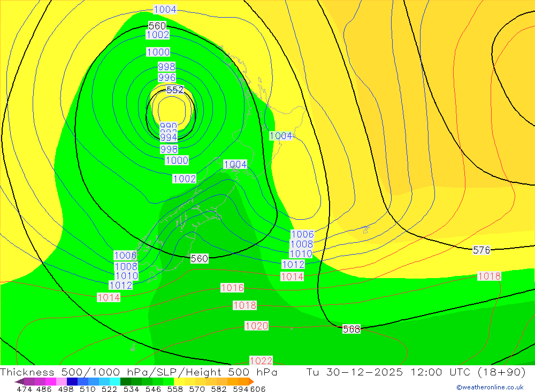This screenshot has width=535, height=392.
Task: Click the orange right arrow of the color legend
Action: click(251, 381)
